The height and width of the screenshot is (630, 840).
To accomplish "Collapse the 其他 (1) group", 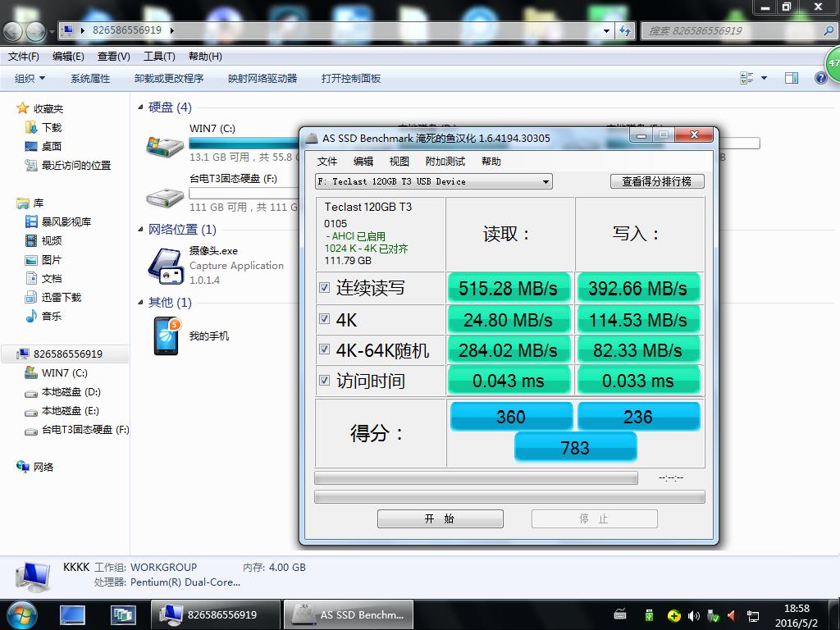I will click(140, 302).
